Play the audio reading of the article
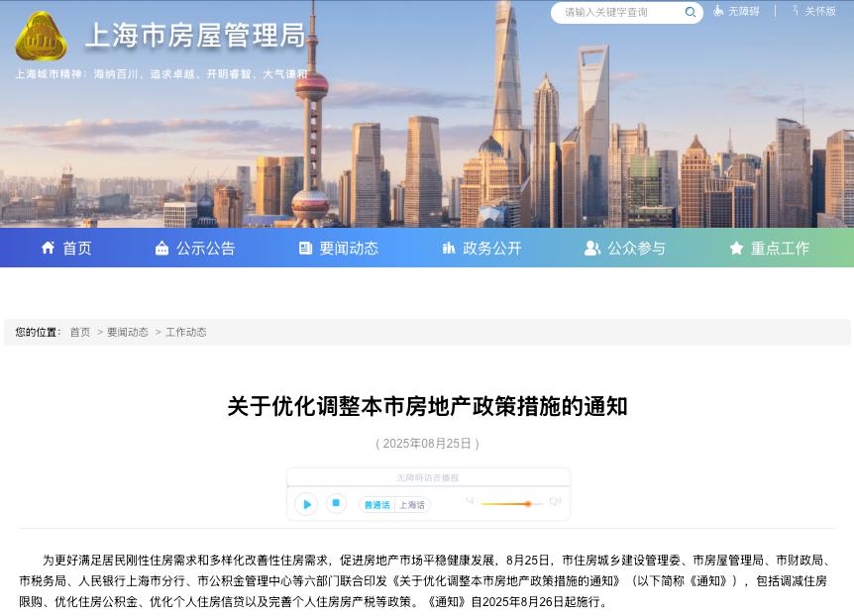Screen dimensions: 854x616 click(306, 504)
